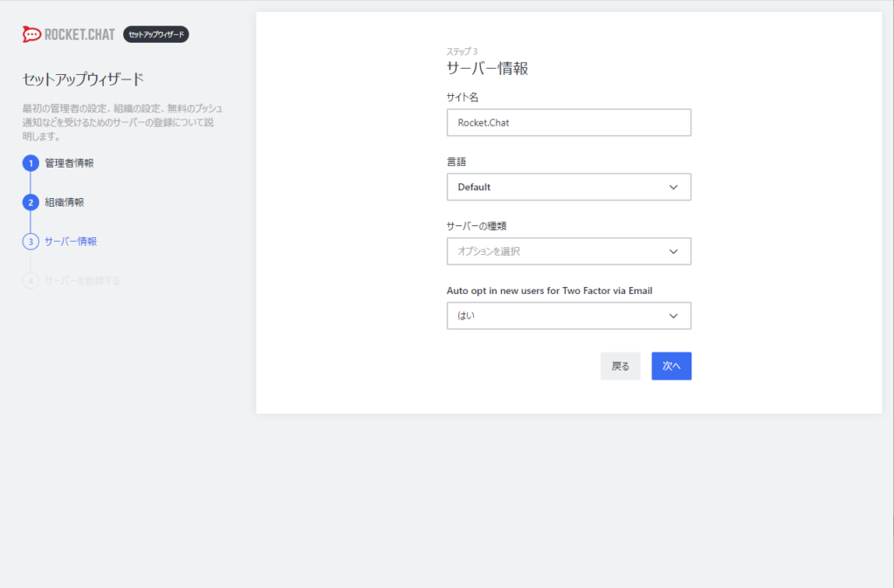Viewport: 894px width, 588px height.
Task: Click the highlighted step circle 3 サーバー情報
Action: point(32,242)
